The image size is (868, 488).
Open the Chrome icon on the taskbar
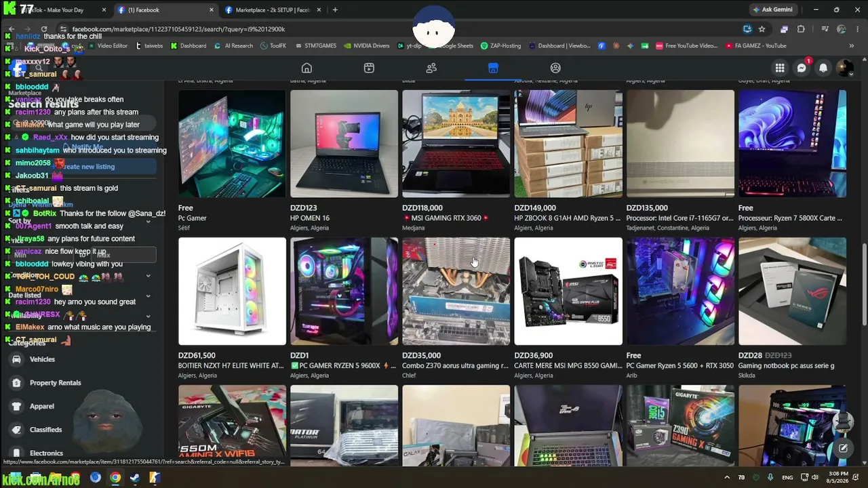(115, 477)
